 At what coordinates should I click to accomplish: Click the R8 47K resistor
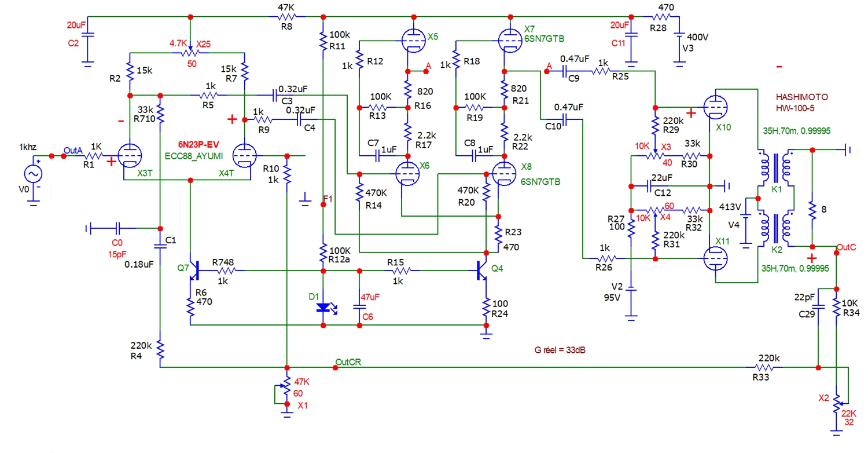[x=284, y=17]
